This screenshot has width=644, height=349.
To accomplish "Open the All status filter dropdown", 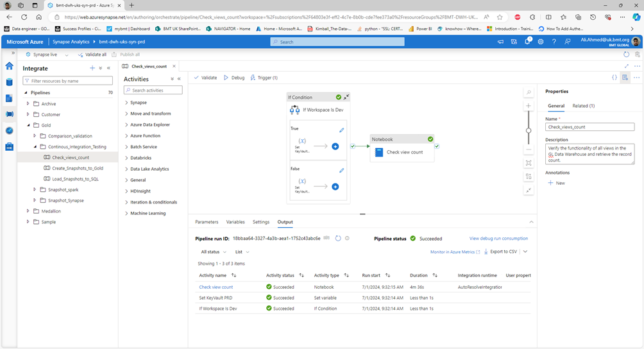I will point(214,252).
